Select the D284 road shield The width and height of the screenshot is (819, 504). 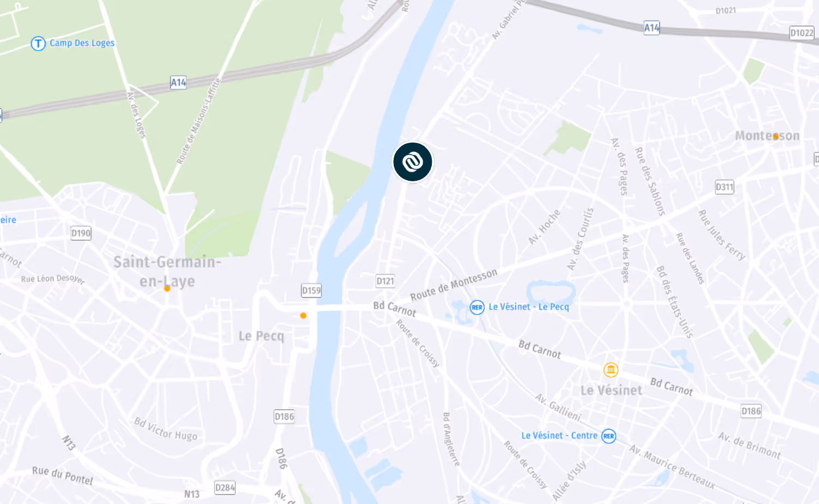pos(225,488)
